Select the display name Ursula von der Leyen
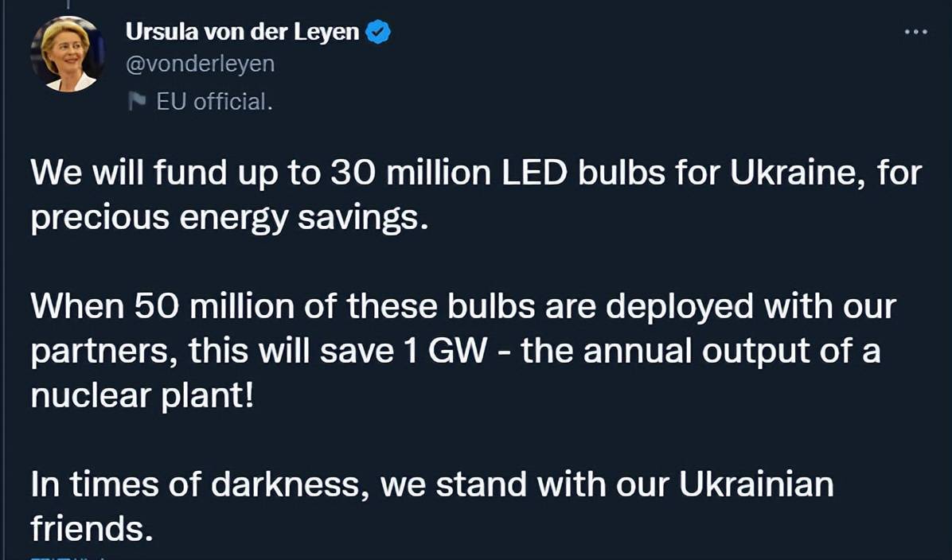952x560 pixels. [242, 32]
